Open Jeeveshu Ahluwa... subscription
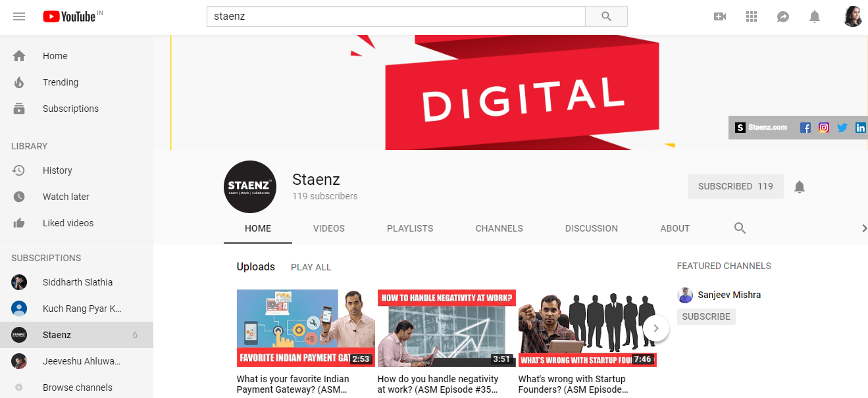The height and width of the screenshot is (398, 868). (76, 361)
